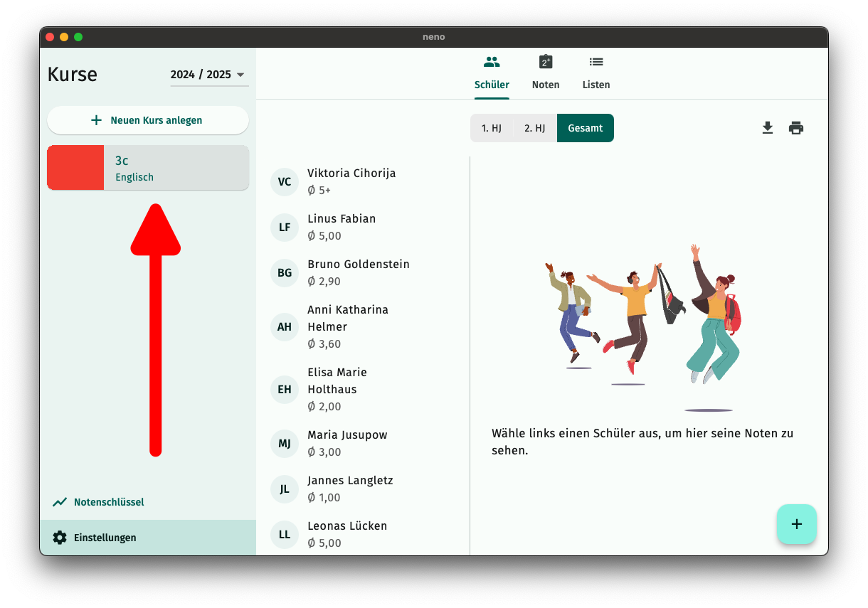Click the JL avatar badge
Screen dimensions: 868x608
(x=285, y=489)
